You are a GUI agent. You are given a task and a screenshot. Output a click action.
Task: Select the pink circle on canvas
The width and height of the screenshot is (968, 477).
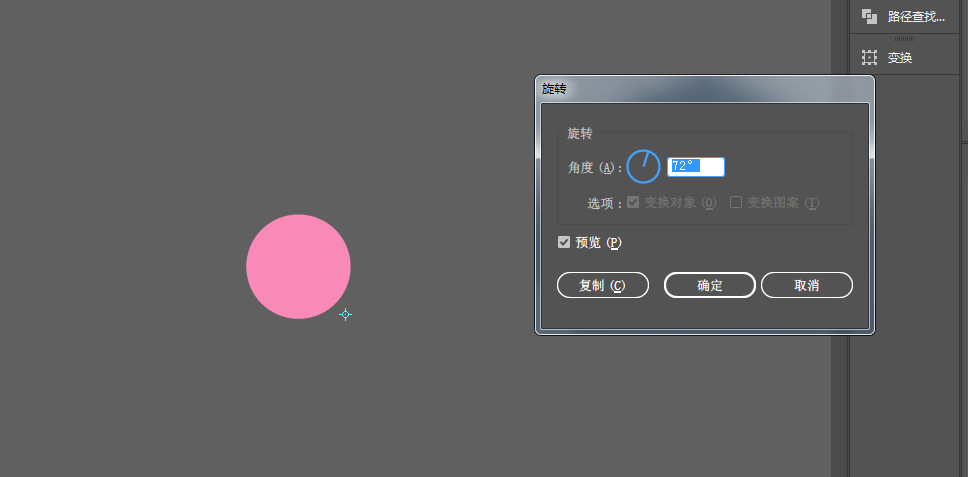pyautogui.click(x=298, y=267)
